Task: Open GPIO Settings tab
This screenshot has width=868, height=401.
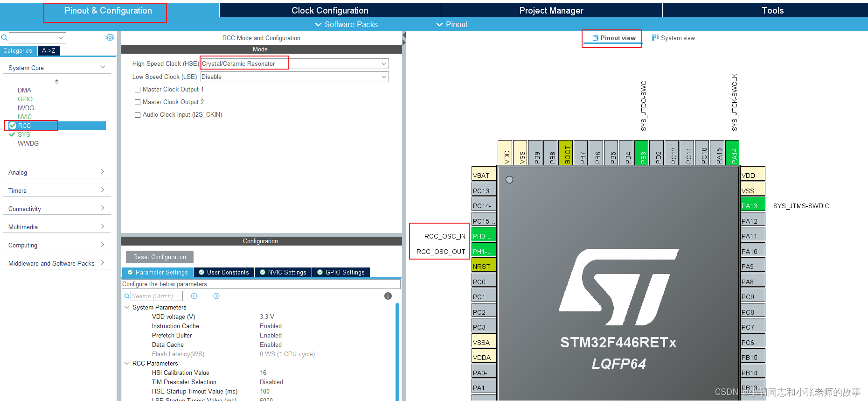Action: pos(341,272)
